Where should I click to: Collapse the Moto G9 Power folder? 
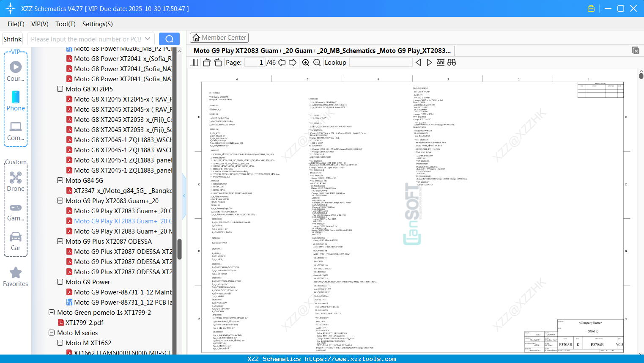pyautogui.click(x=60, y=282)
